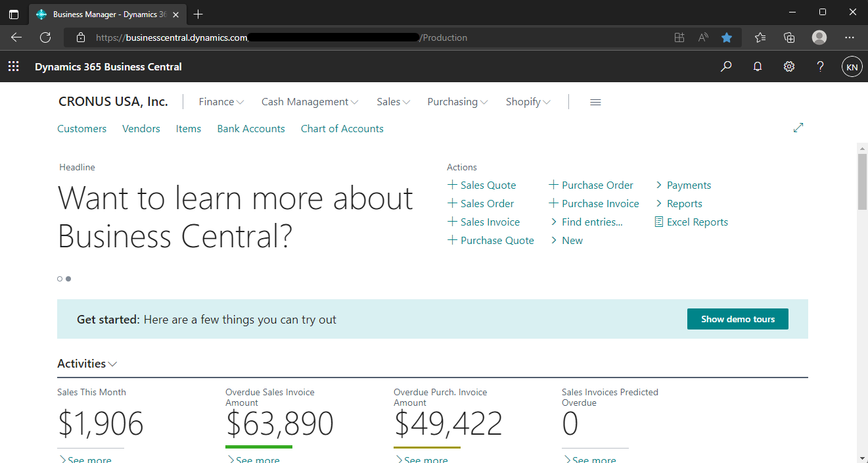Viewport: 868px width, 463px height.
Task: Open the hamburger more menu icon
Action: [595, 102]
